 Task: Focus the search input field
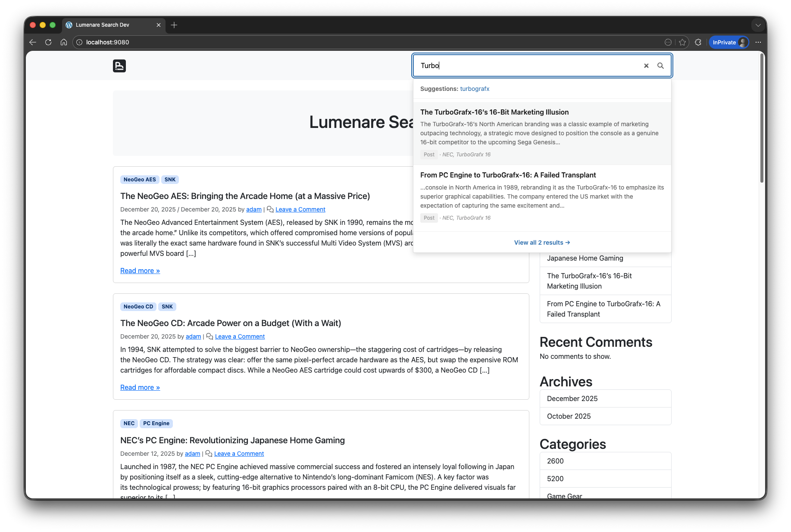point(528,66)
